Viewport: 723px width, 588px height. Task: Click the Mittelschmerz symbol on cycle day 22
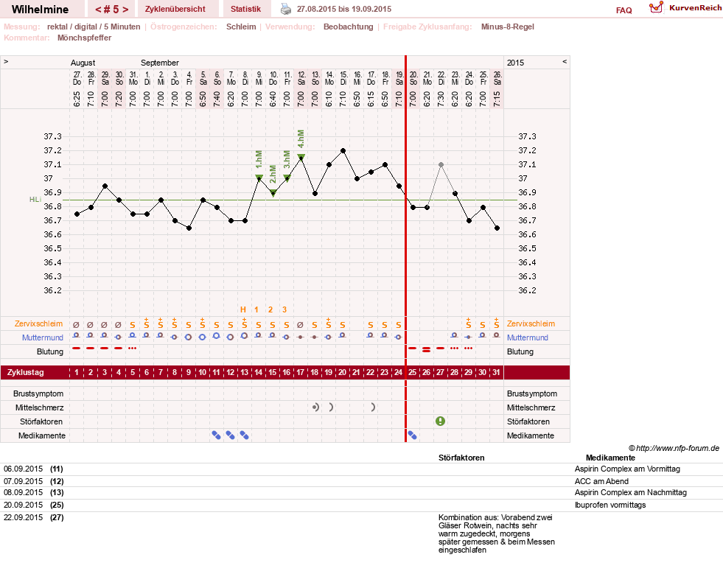pyautogui.click(x=373, y=407)
